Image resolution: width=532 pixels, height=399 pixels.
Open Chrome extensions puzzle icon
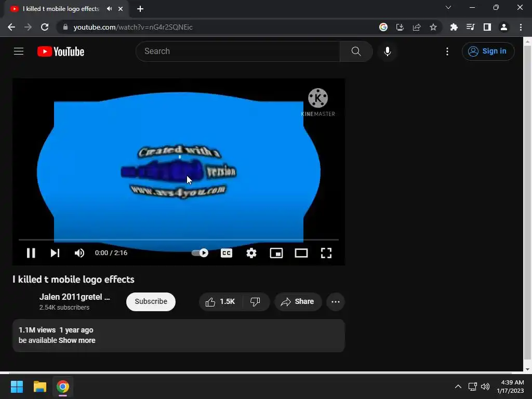click(x=454, y=27)
